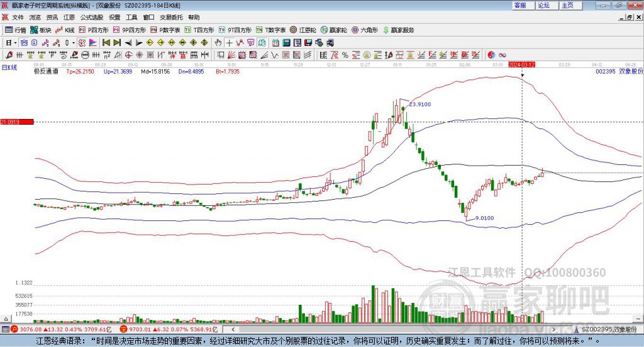This screenshot has width=644, height=347.
Task: Open 赢家服务 with dollar icon
Action: [x=398, y=30]
